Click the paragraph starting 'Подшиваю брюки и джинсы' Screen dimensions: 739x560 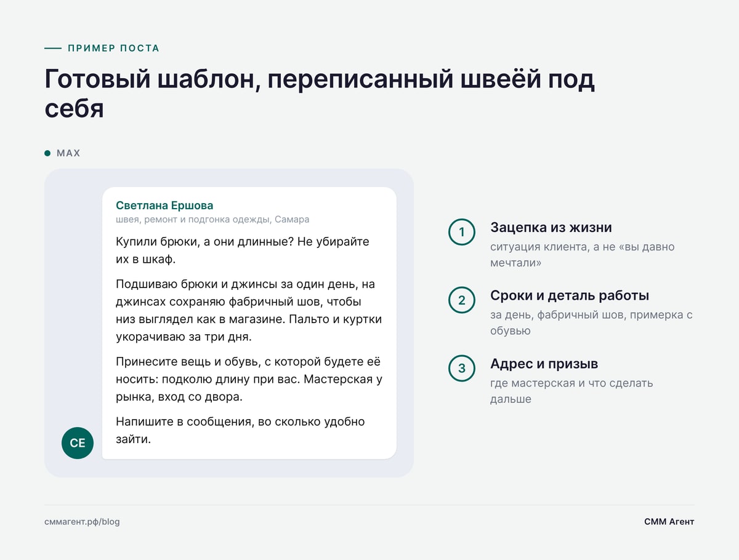[249, 311]
